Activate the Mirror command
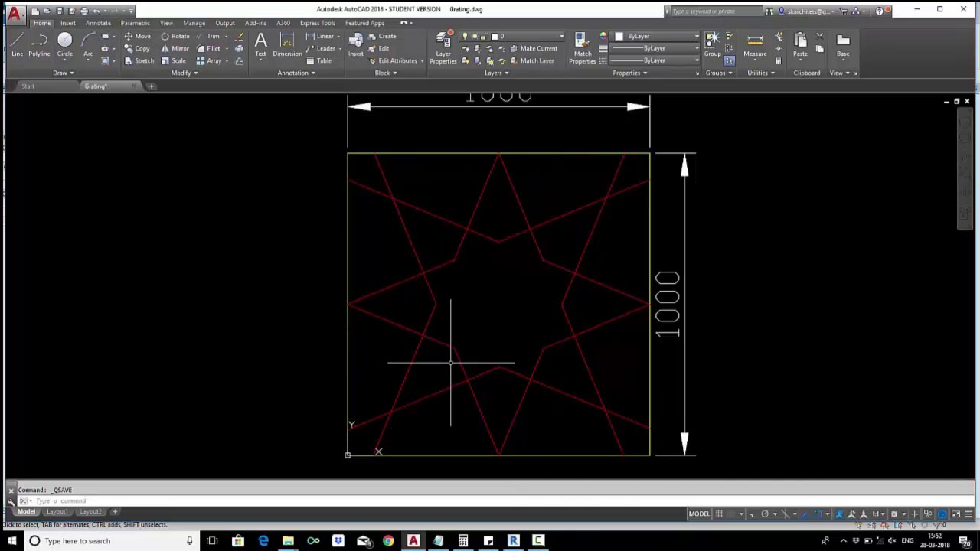 (175, 48)
